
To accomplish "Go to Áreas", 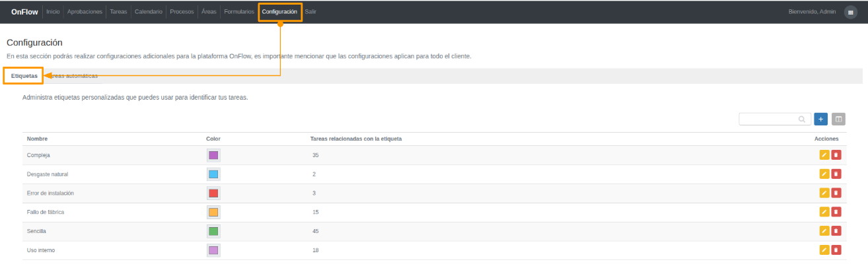I will click(x=209, y=12).
